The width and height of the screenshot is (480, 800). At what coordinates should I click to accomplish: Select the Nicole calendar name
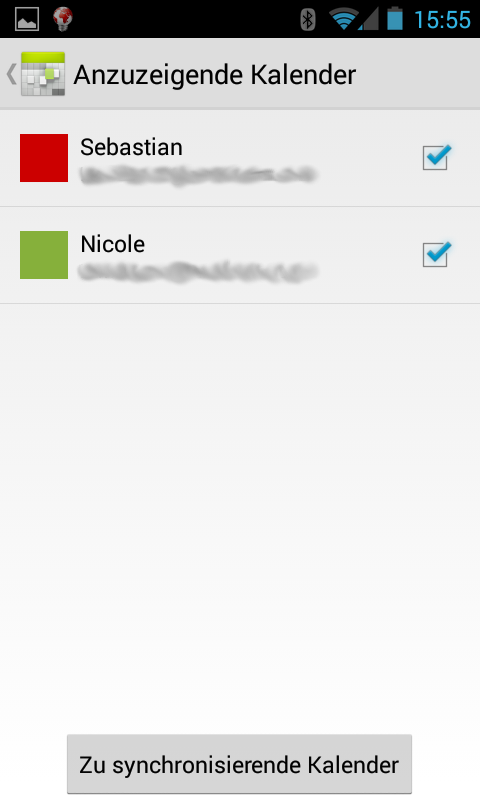(113, 244)
